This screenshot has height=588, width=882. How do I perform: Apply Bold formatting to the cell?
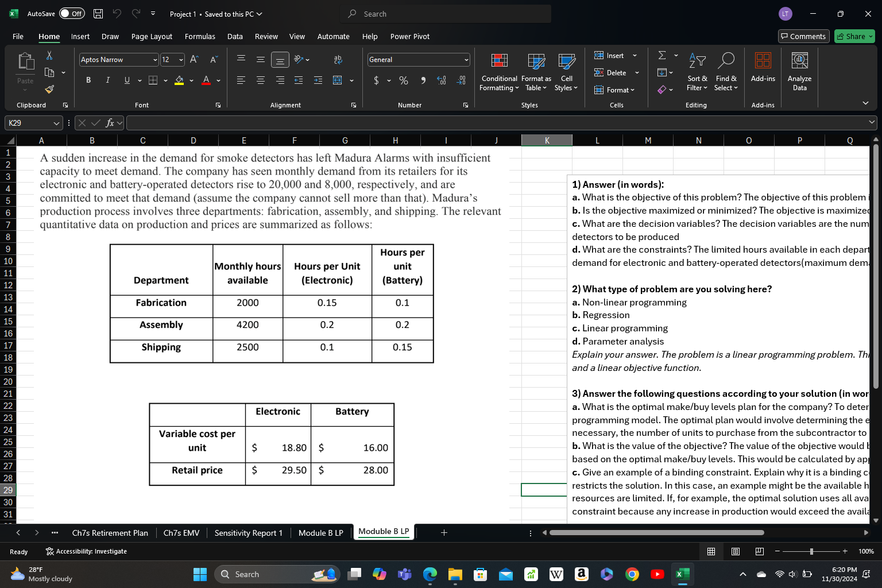88,80
